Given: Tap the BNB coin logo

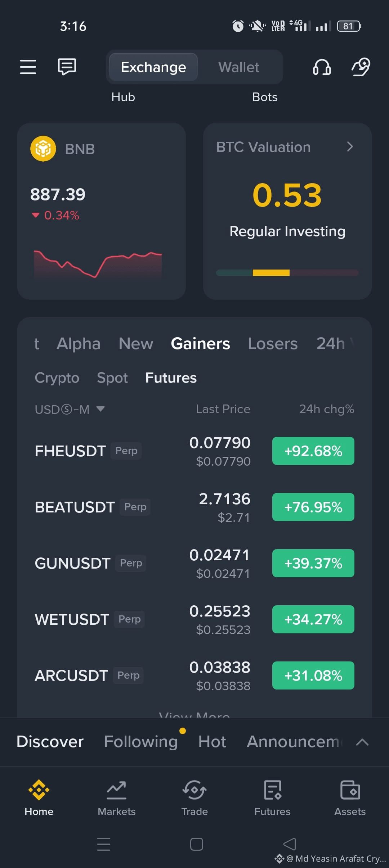Looking at the screenshot, I should click(43, 149).
